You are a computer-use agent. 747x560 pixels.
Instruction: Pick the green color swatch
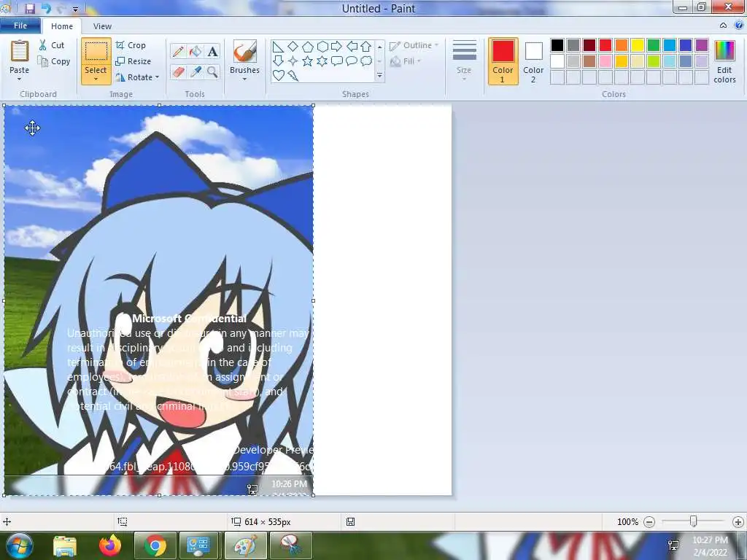coord(654,45)
